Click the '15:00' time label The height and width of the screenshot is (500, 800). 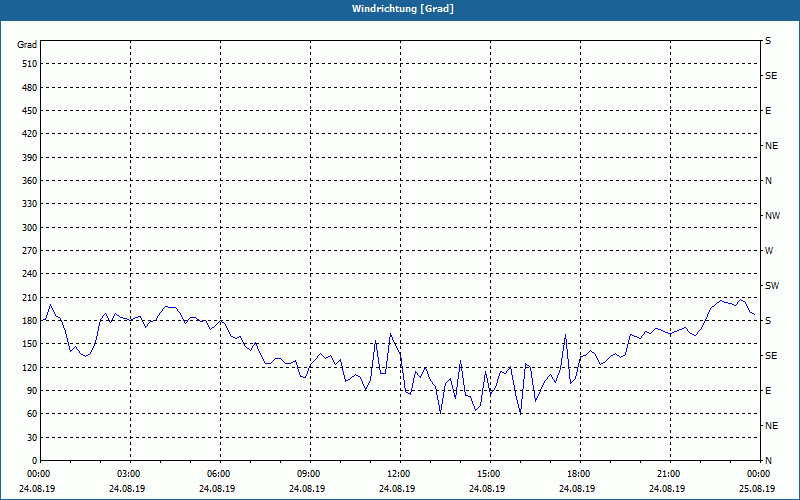tap(490, 474)
